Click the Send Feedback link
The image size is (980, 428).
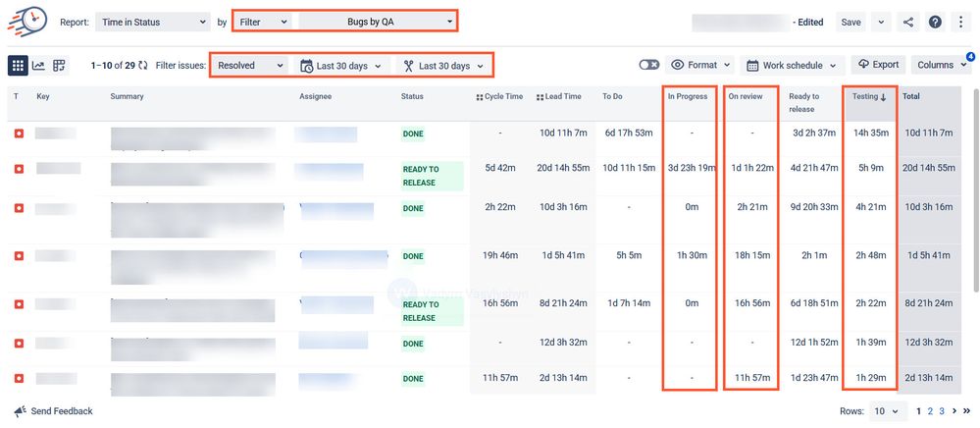[61, 411]
